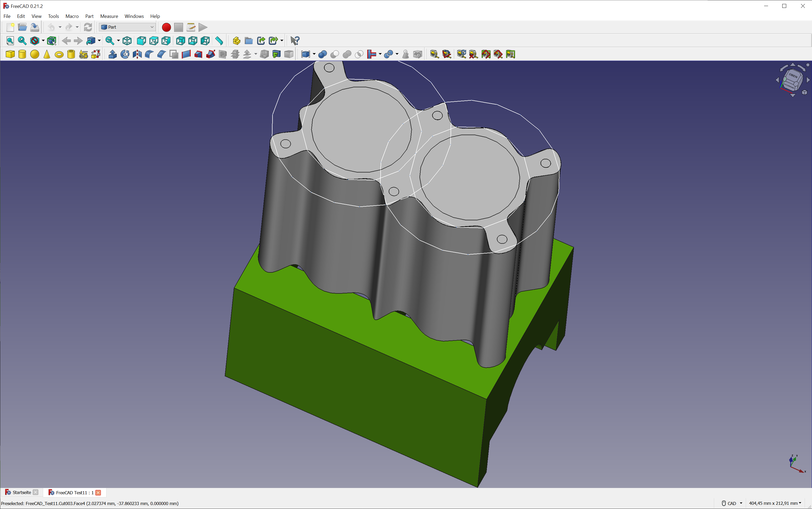This screenshot has width=812, height=509.
Task: Open the Macro menu
Action: click(x=72, y=16)
